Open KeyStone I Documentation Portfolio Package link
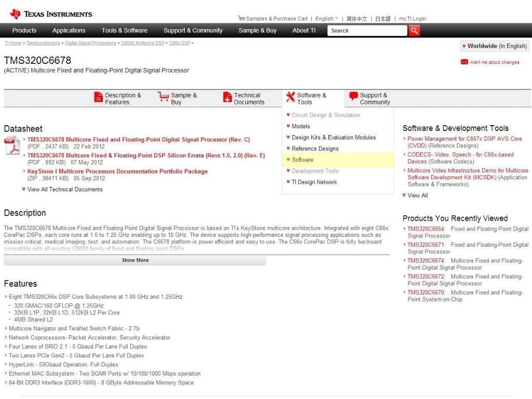Image resolution: width=532 pixels, height=399 pixels. coord(117,171)
